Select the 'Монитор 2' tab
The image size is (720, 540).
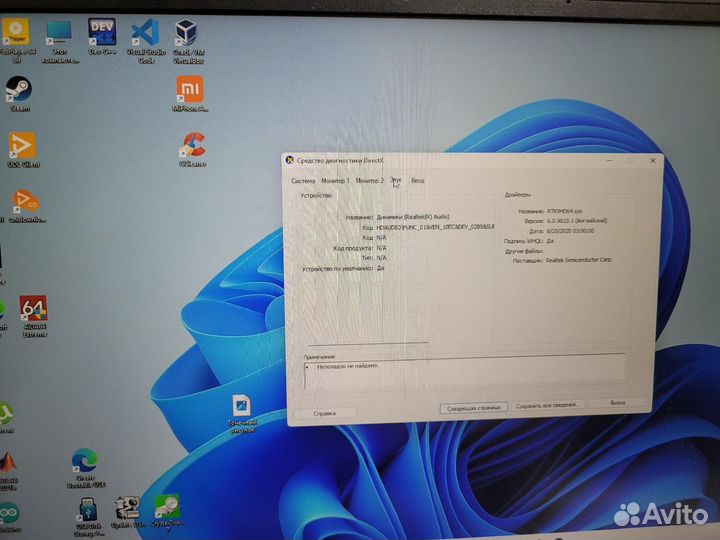coord(369,181)
